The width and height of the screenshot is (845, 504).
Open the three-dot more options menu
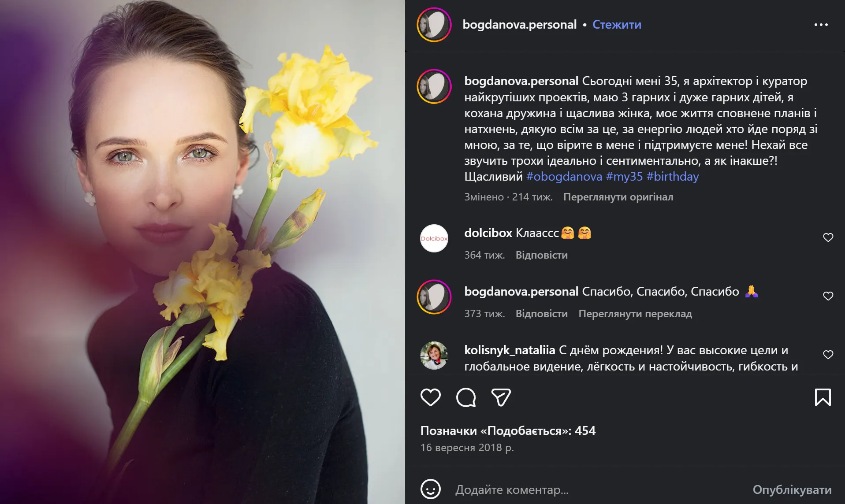point(821,25)
